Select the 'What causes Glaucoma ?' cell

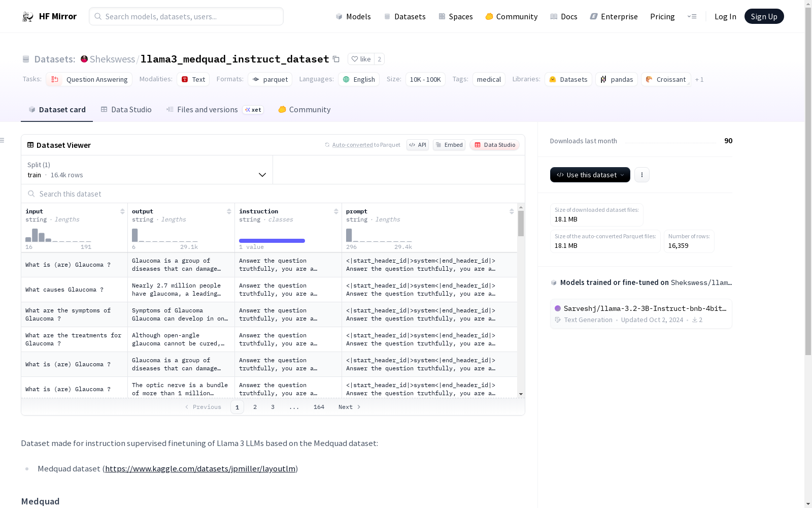(74, 290)
